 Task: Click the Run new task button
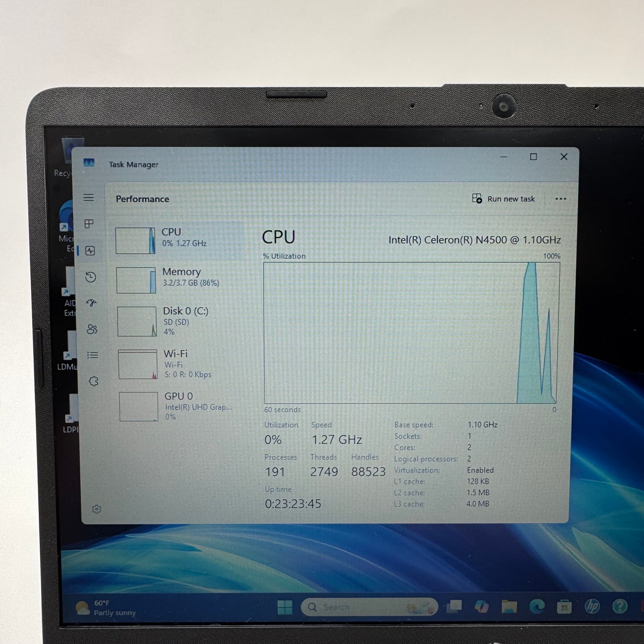click(504, 199)
